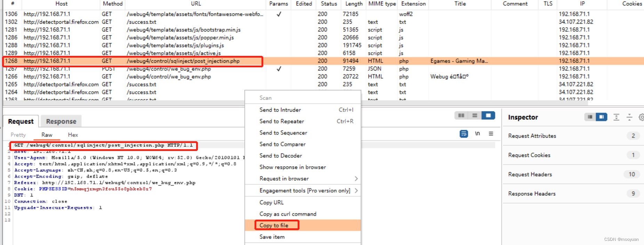Select row 1289 active.js request
Viewport: 644px width, 245px height.
pos(323,53)
